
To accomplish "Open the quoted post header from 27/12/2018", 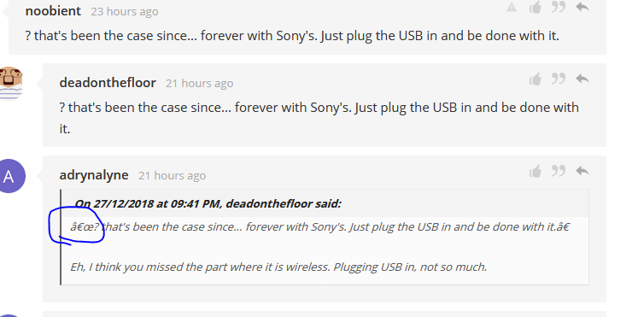I will (208, 203).
